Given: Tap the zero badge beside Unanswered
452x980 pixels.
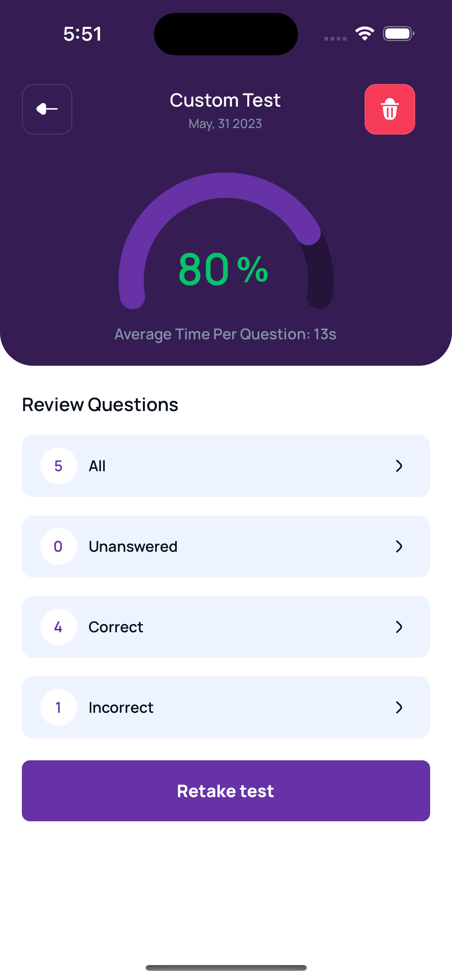Looking at the screenshot, I should click(58, 546).
